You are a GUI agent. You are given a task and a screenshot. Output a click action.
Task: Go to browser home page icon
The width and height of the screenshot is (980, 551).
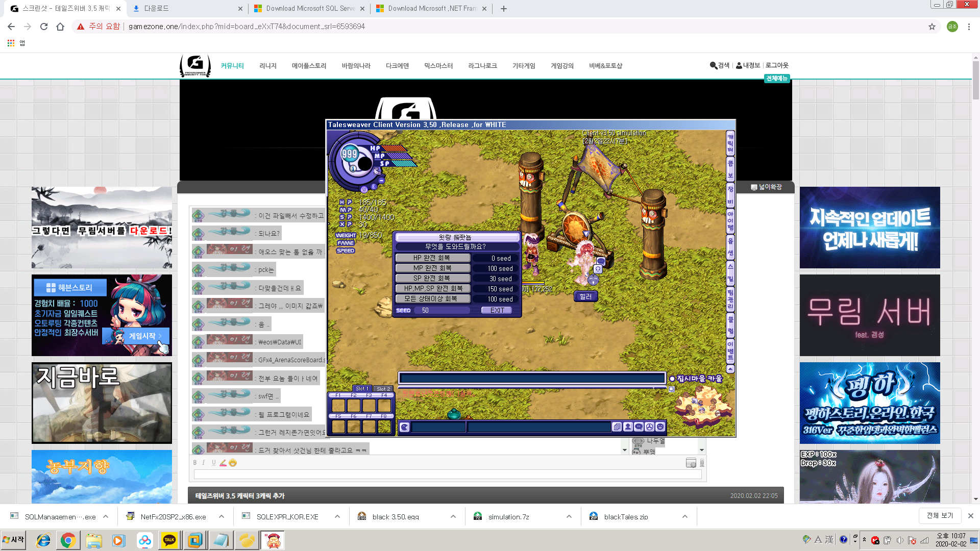click(x=60, y=27)
